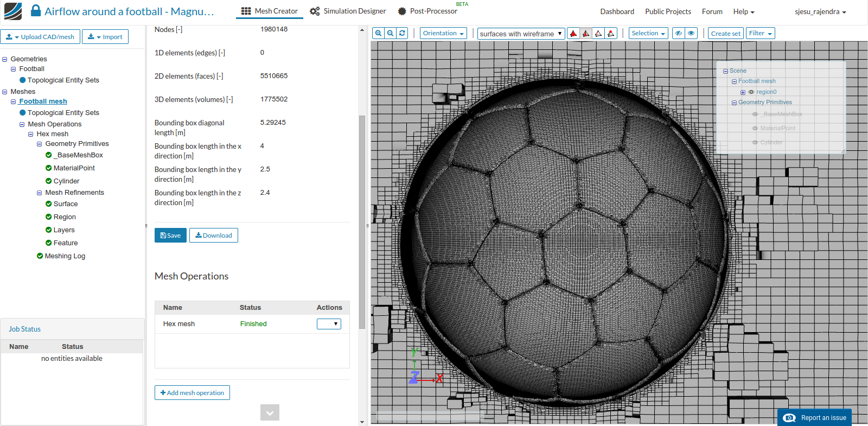Click the zoom in magnifier icon

tap(378, 33)
